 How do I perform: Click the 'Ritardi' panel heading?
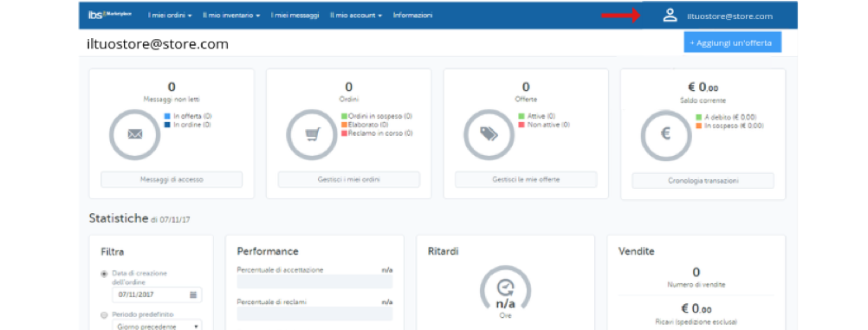click(443, 251)
